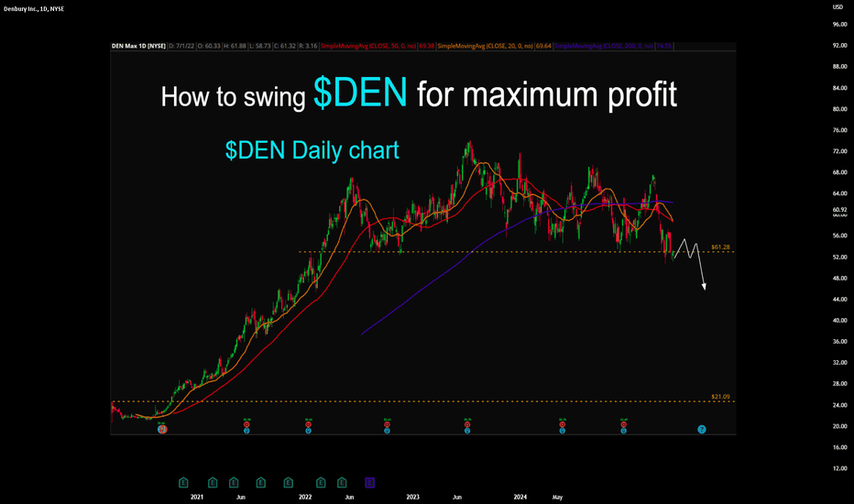This screenshot has width=854, height=504.
Task: Click the 2023 time axis label
Action: point(413,497)
